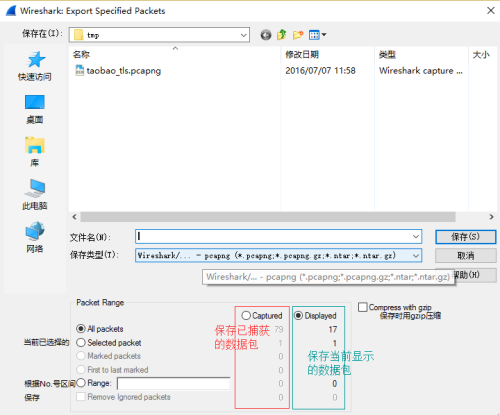
Task: Toggle Remove Ignored packets checkbox
Action: (81, 397)
